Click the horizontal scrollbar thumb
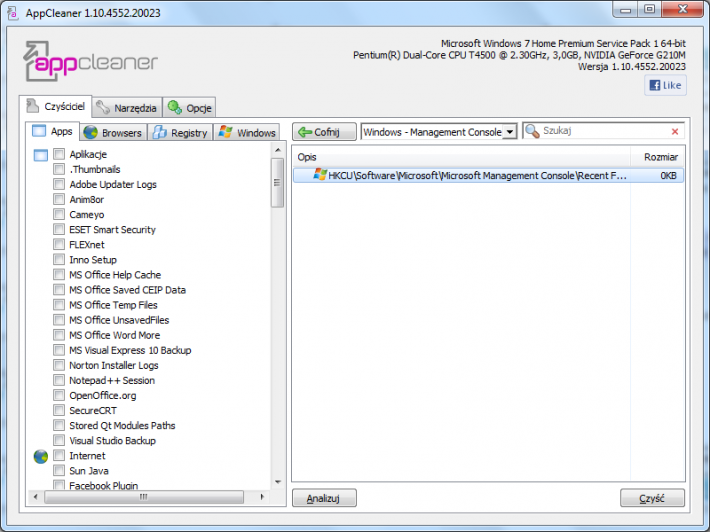This screenshot has width=710, height=532. 144,497
